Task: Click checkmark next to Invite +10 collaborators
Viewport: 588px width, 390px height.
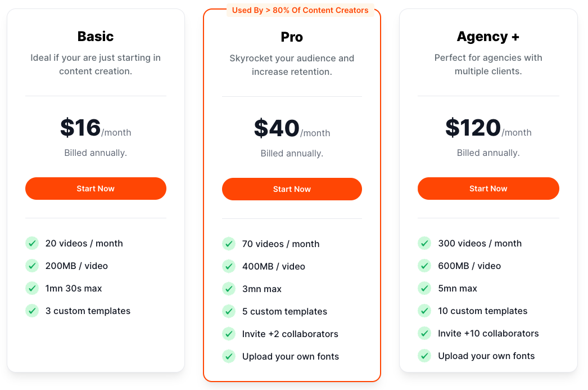Action: tap(424, 333)
